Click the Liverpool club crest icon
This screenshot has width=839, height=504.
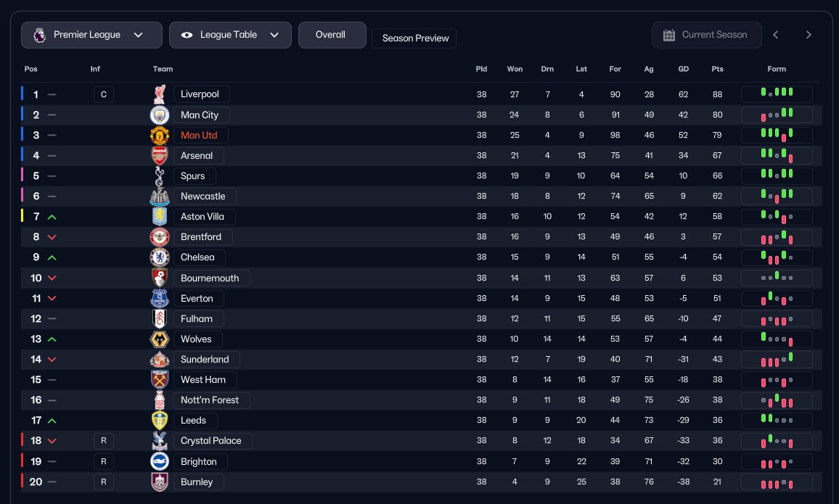coord(160,94)
